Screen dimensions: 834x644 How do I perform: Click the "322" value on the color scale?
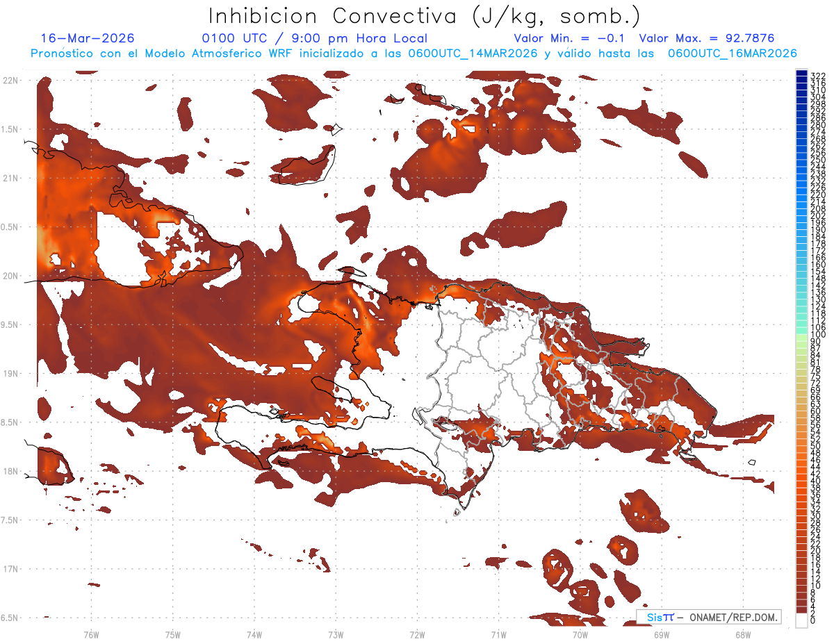(x=817, y=76)
